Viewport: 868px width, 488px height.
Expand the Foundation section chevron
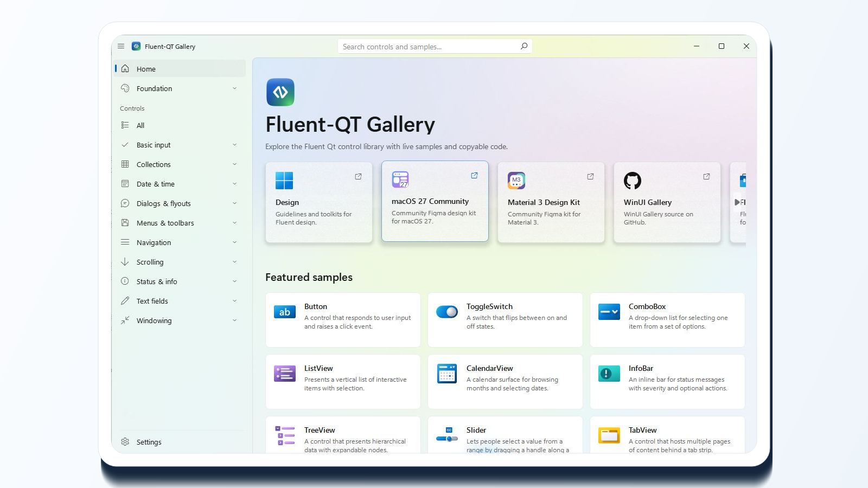click(x=235, y=88)
